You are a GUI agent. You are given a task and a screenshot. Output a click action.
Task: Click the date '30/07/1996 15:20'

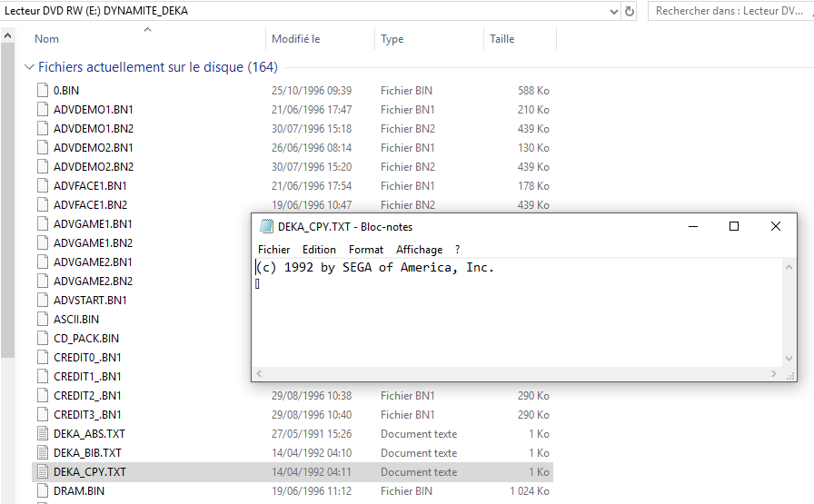(x=312, y=166)
